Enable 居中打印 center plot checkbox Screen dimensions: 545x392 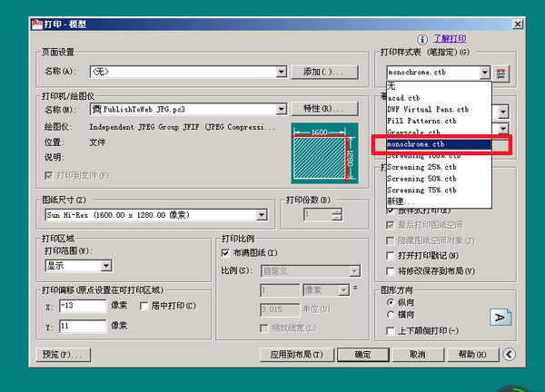point(144,307)
